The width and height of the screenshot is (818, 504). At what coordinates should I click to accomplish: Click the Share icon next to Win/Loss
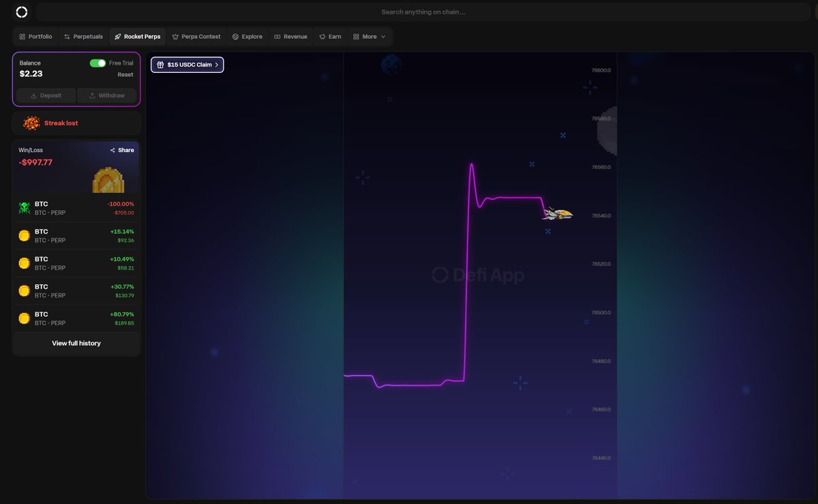[x=112, y=150]
